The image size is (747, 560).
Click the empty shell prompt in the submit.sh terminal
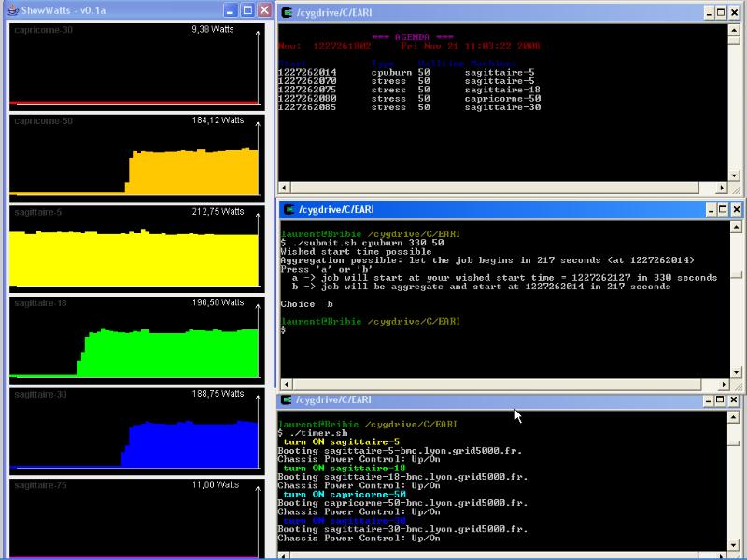tap(284, 330)
